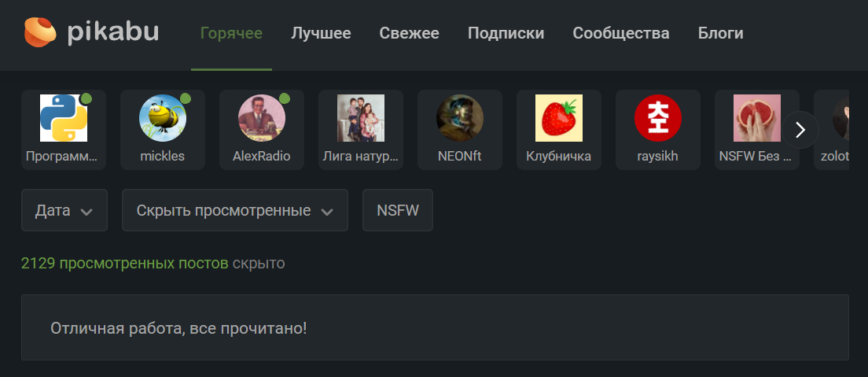Show next subscriptions with the arrow button

800,130
